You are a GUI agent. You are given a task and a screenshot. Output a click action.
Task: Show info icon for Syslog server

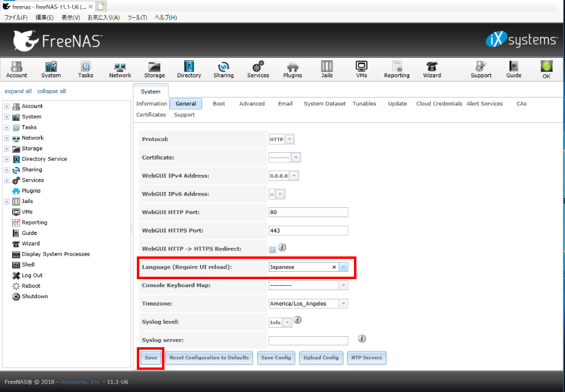click(362, 339)
